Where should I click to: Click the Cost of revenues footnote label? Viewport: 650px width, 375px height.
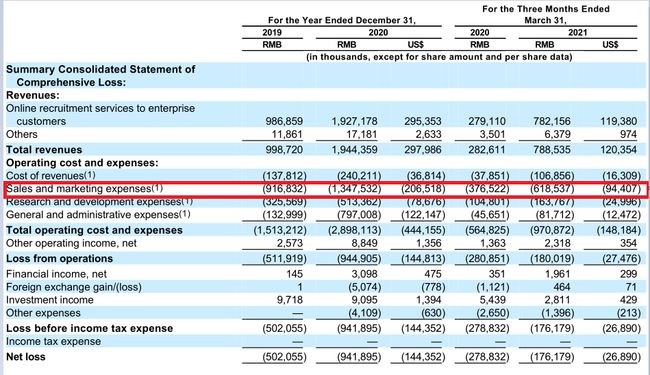coord(51,176)
